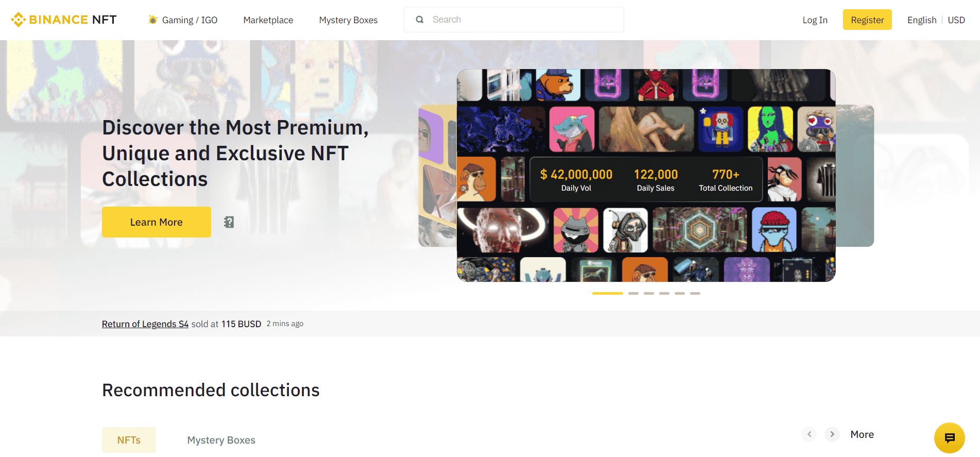Select the second carousel indicator
980x457 pixels.
click(x=633, y=293)
